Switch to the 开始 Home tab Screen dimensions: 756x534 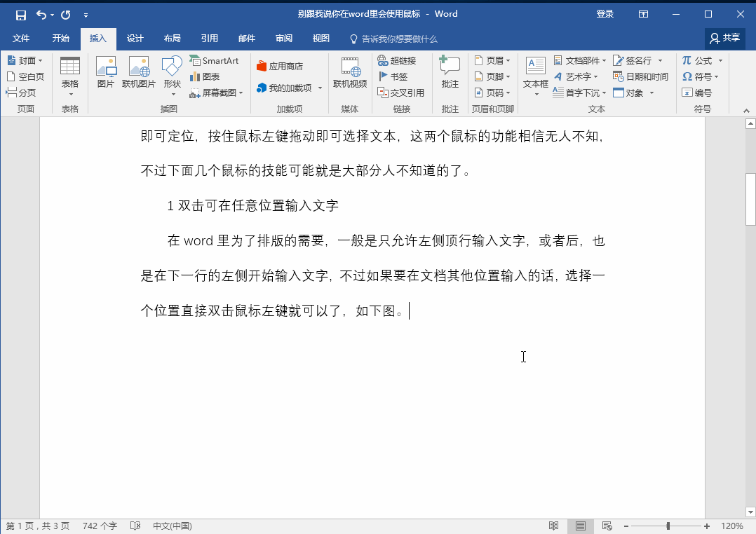coord(61,39)
